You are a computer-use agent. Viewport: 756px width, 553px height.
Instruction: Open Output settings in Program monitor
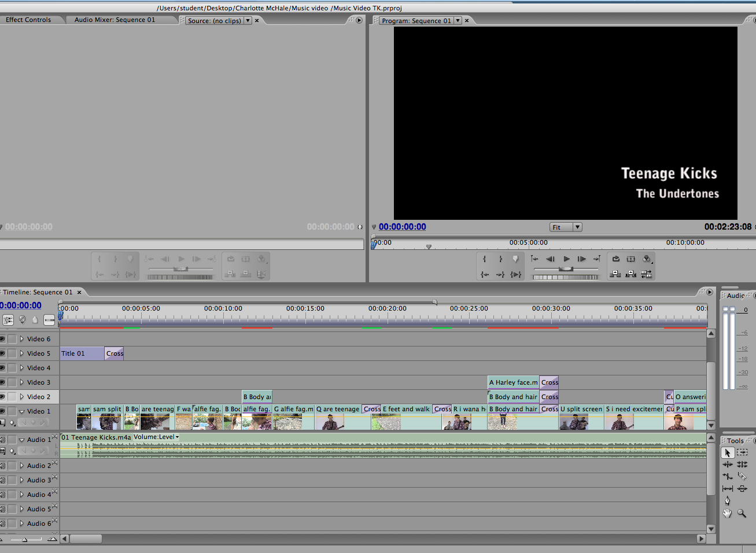coord(647,259)
